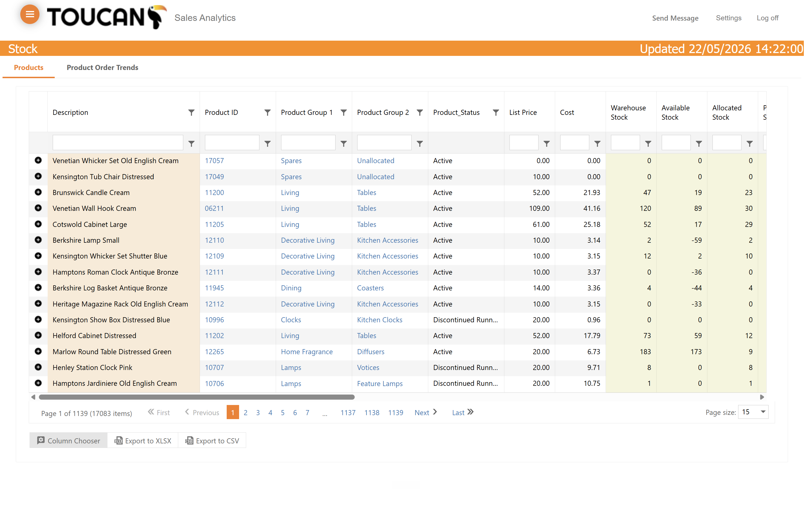This screenshot has width=812, height=508.
Task: Click the Dining group link
Action: coord(291,288)
